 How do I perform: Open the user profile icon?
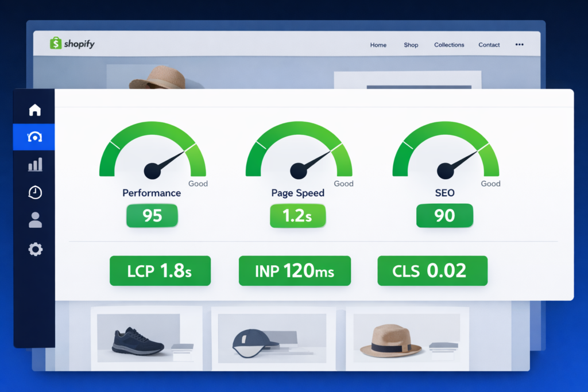coord(34,220)
